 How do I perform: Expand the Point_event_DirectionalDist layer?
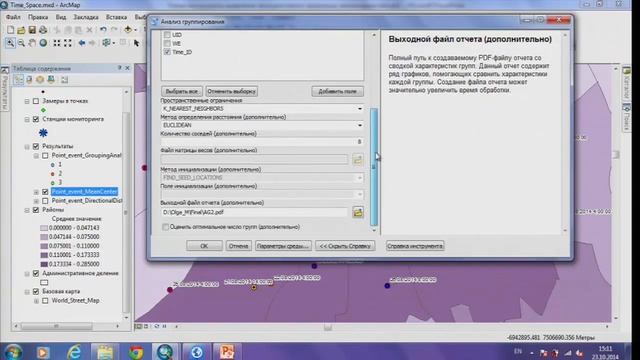(36, 201)
